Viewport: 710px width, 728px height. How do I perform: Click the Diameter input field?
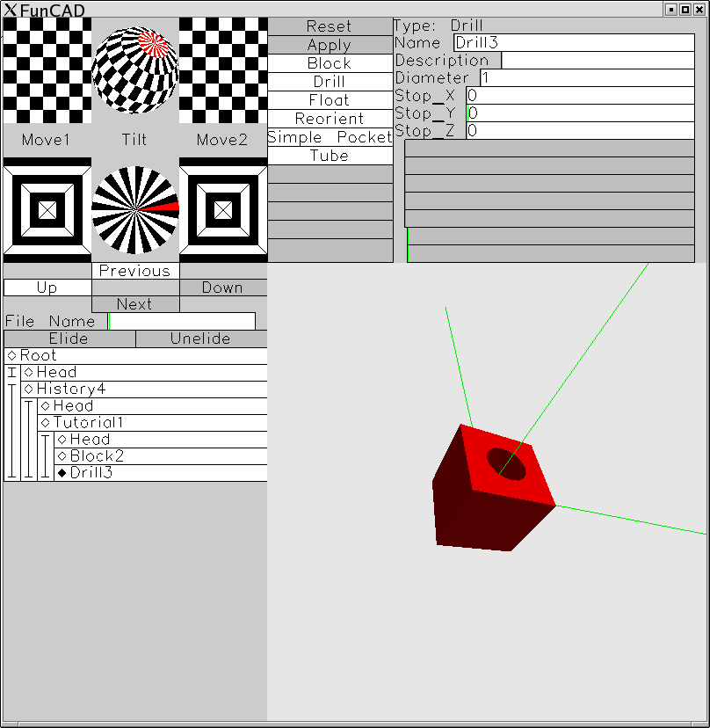point(588,78)
